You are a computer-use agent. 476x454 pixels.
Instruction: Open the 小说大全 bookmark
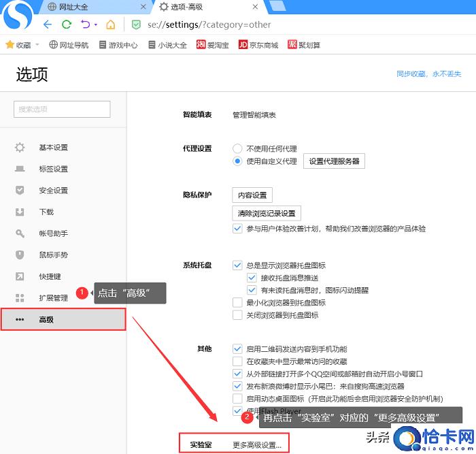[167, 45]
